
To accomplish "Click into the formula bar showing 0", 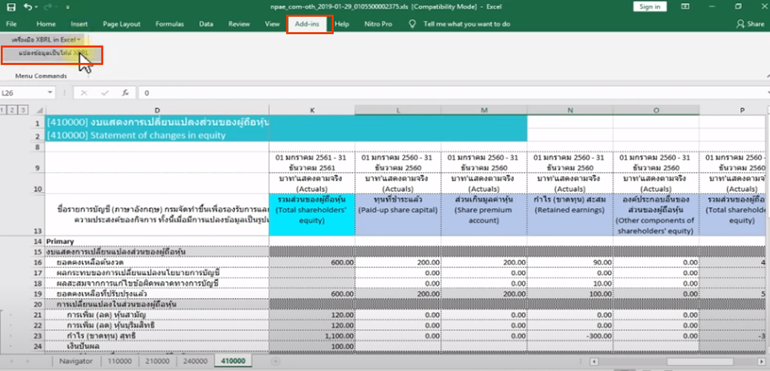I will (452, 92).
